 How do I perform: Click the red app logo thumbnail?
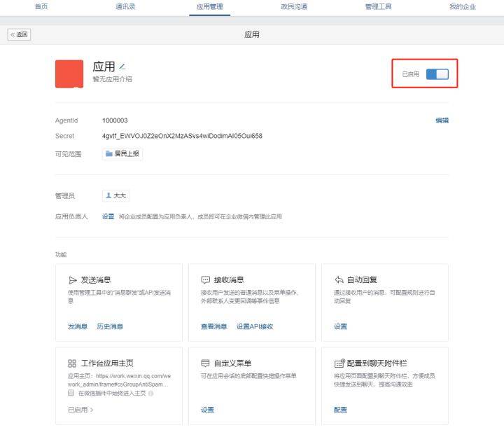[69, 74]
